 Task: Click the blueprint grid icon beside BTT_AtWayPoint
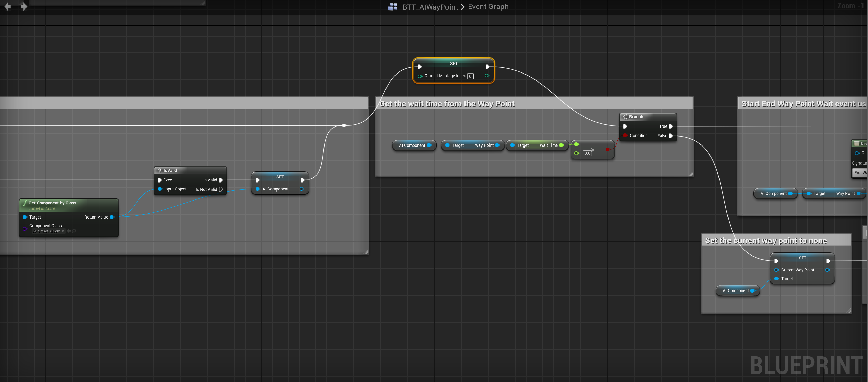click(392, 7)
